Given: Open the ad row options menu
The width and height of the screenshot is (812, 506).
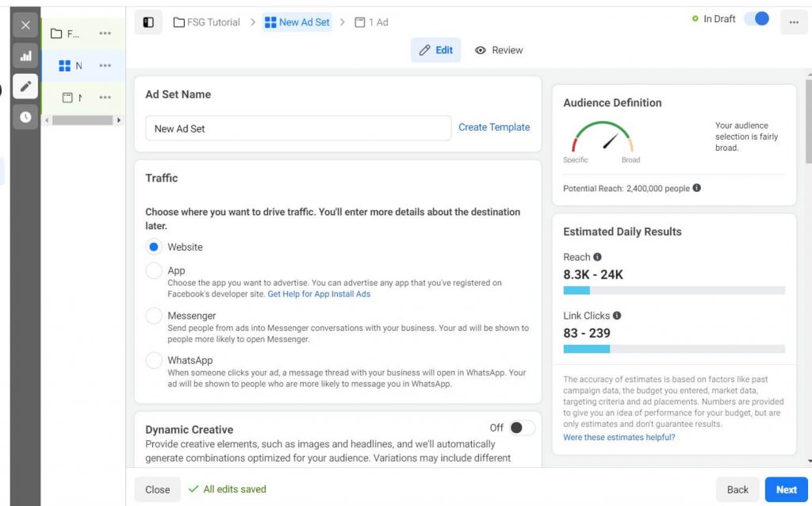Looking at the screenshot, I should 105,98.
